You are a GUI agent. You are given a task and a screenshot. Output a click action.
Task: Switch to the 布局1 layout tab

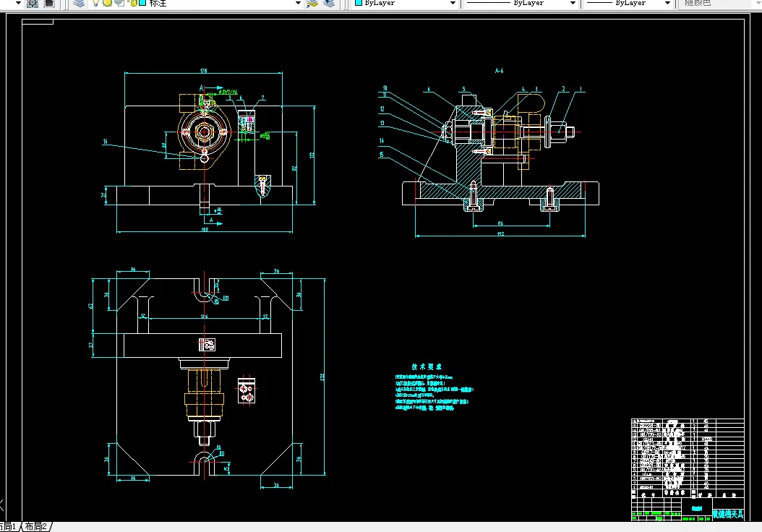click(8, 527)
